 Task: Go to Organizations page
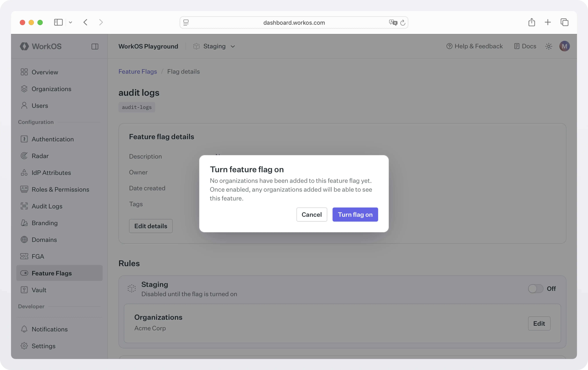tap(59, 89)
